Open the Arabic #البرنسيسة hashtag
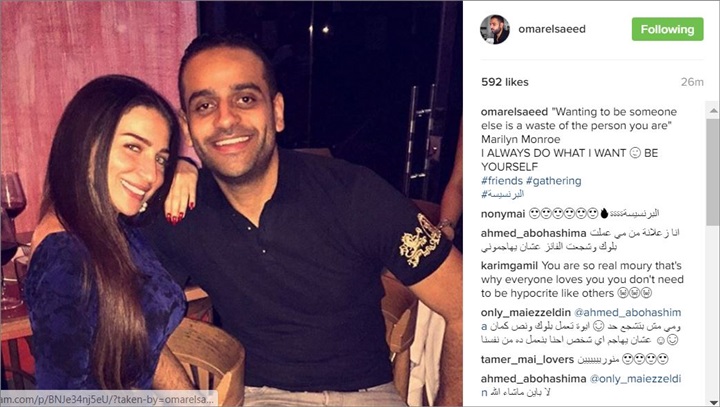The height and width of the screenshot is (407, 720). pyautogui.click(x=502, y=194)
